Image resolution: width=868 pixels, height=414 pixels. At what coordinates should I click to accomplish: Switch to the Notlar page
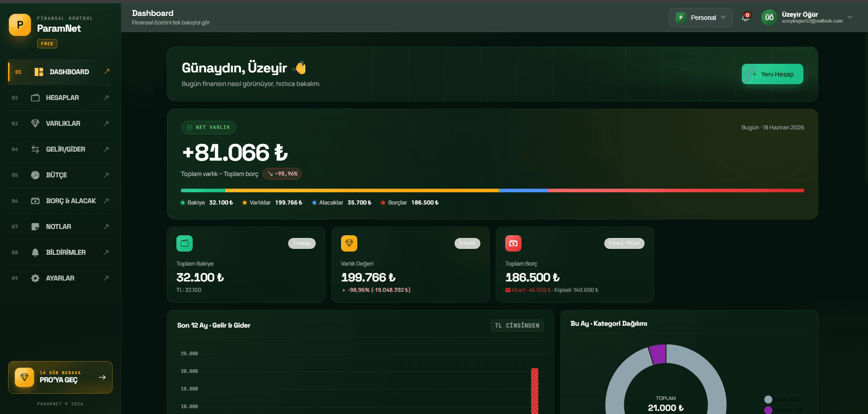coord(61,227)
